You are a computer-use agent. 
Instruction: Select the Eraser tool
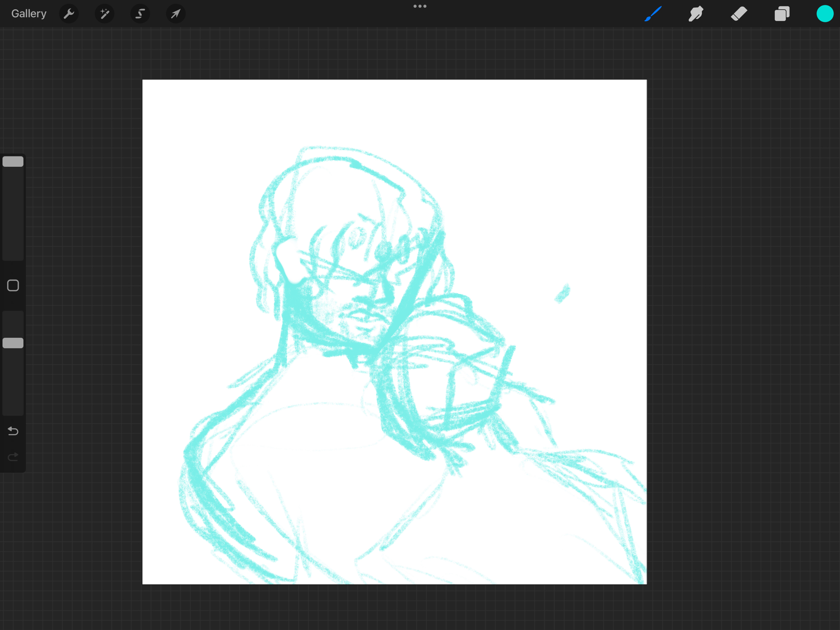(x=739, y=14)
